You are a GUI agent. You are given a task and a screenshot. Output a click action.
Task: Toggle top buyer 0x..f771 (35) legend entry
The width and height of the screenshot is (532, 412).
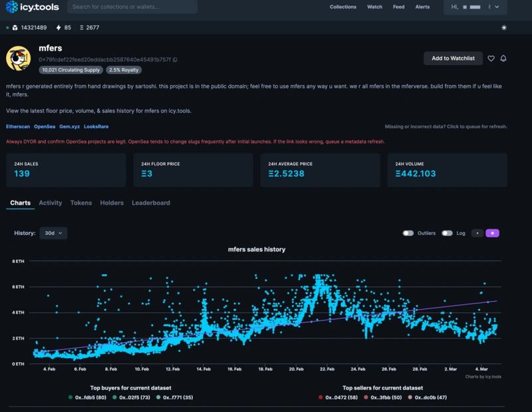click(174, 397)
